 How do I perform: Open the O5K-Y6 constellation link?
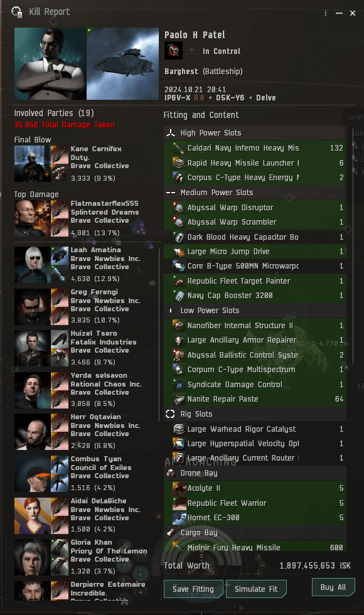pyautogui.click(x=230, y=98)
